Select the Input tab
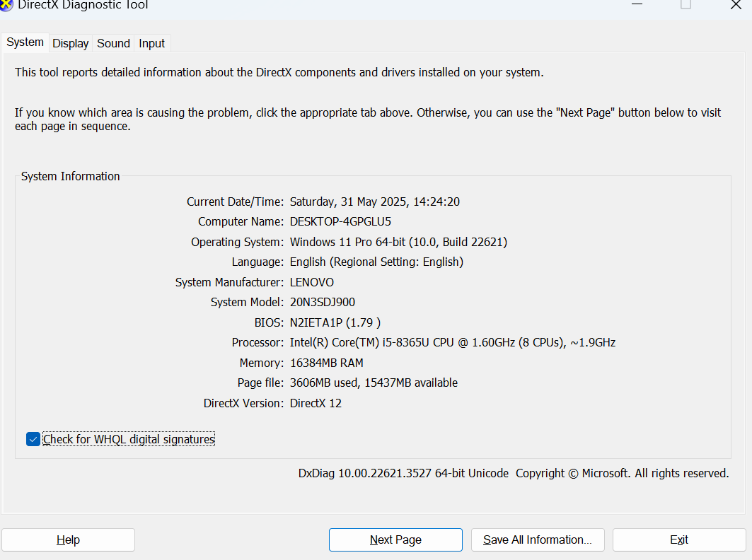This screenshot has height=560, width=752. point(151,43)
